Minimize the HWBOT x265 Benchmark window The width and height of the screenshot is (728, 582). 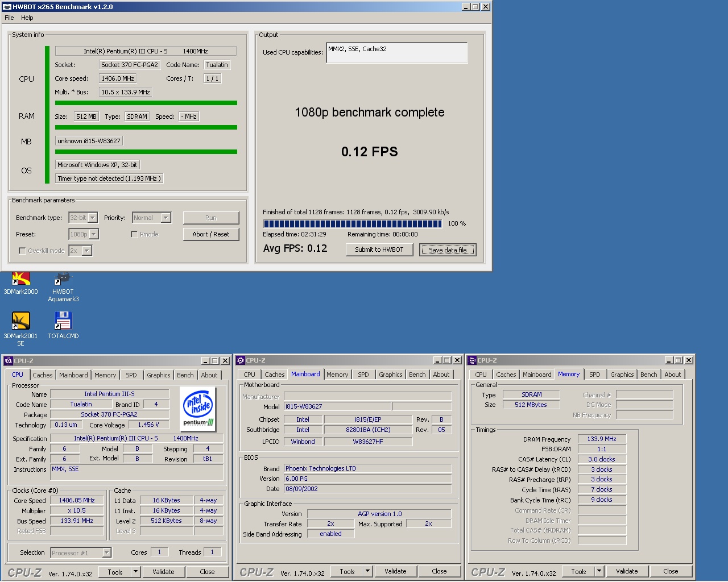tap(466, 7)
